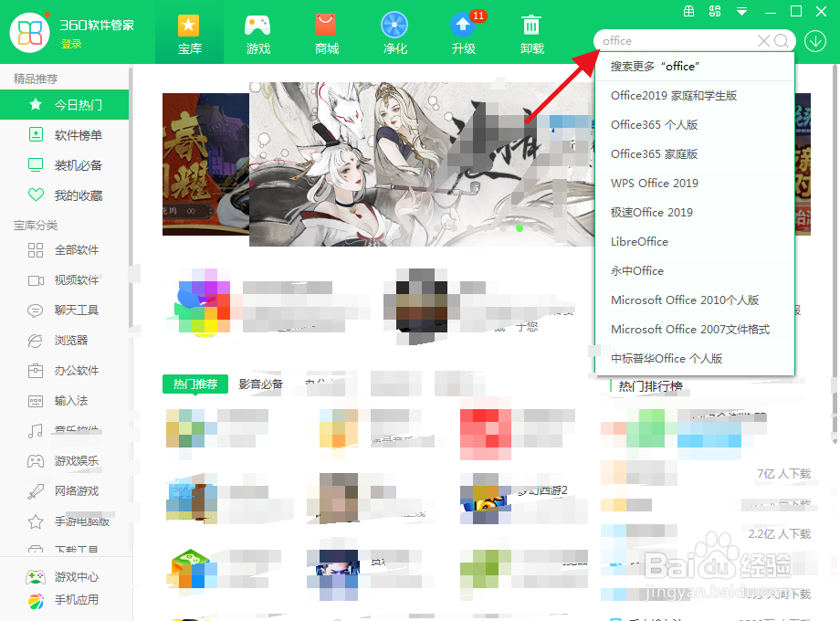Choose Office365 个人版 suggestion
The image size is (840, 621).
pyautogui.click(x=695, y=125)
